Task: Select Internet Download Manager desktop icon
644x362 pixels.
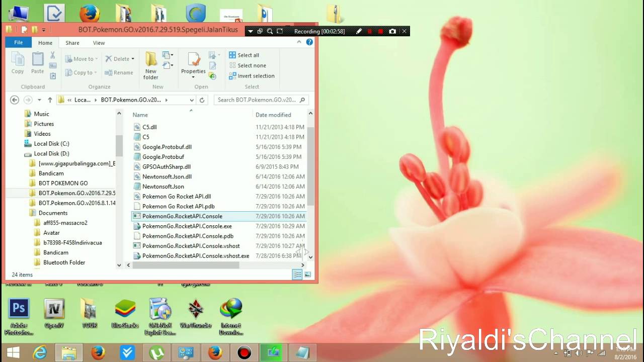Action: point(231,317)
